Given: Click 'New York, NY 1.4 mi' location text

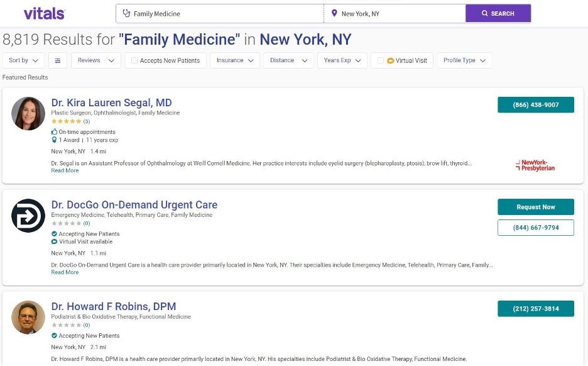Looking at the screenshot, I should coord(79,152).
